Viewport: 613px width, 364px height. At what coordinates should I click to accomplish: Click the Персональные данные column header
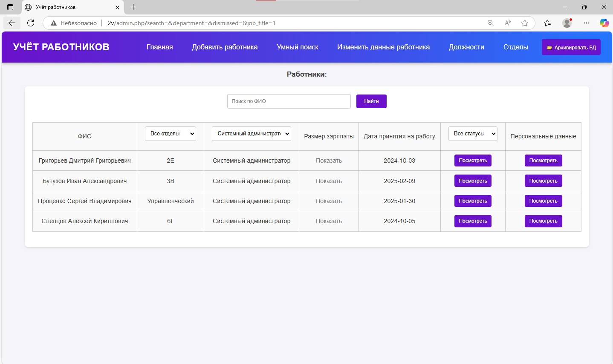(543, 136)
